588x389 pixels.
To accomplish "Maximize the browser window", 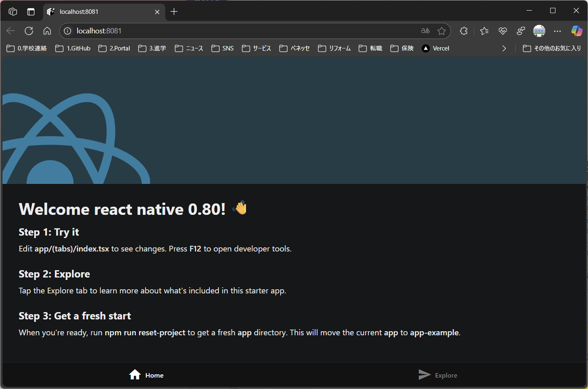I will point(553,11).
